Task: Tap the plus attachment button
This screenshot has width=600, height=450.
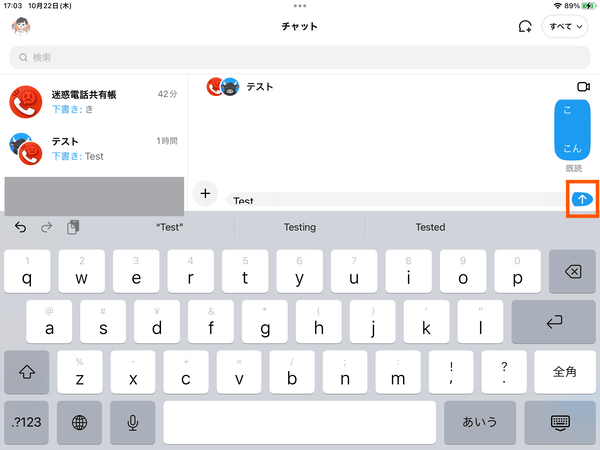Action: pyautogui.click(x=205, y=193)
